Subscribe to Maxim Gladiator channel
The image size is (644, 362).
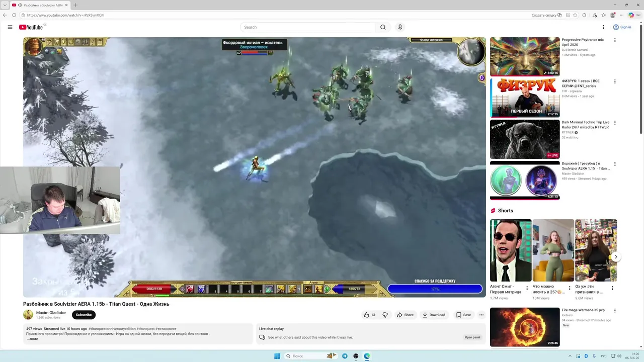pos(84,315)
